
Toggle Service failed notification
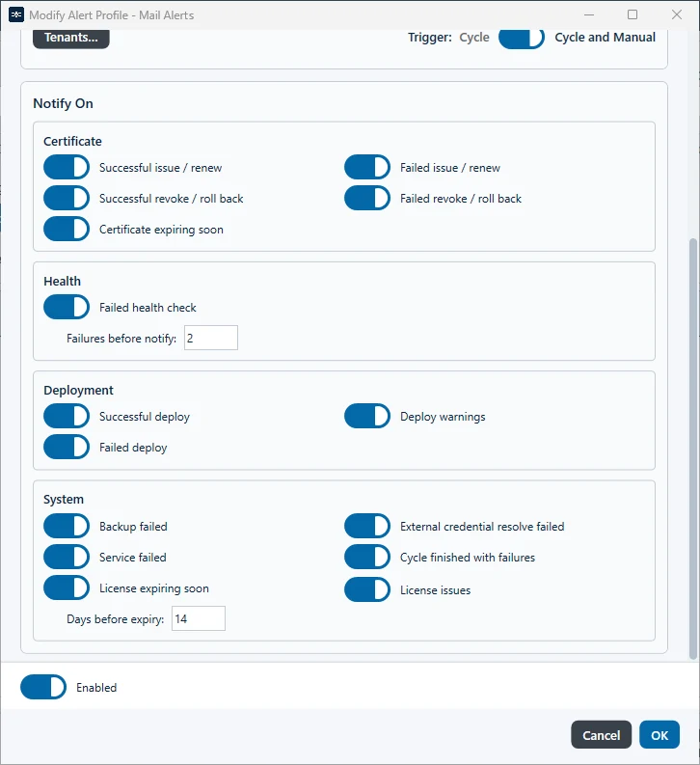67,557
